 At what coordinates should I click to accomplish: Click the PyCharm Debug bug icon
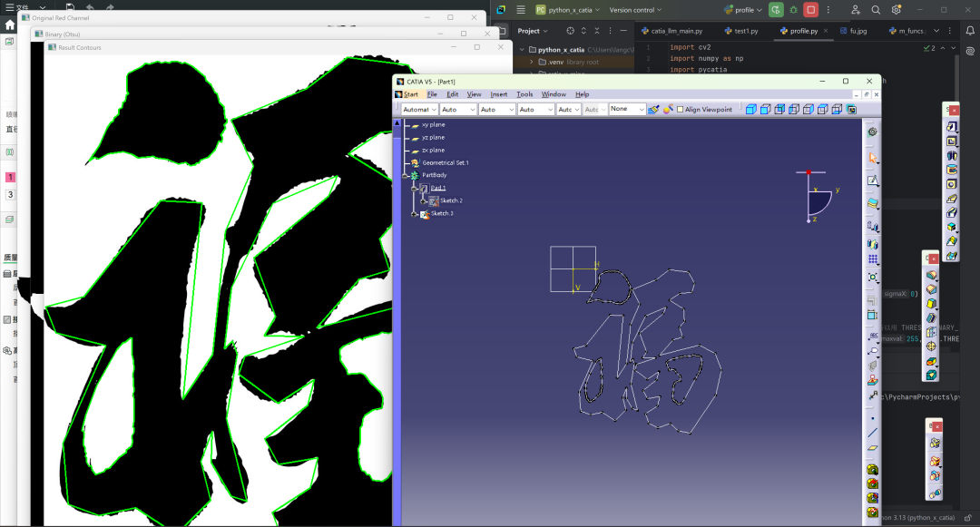pos(794,10)
